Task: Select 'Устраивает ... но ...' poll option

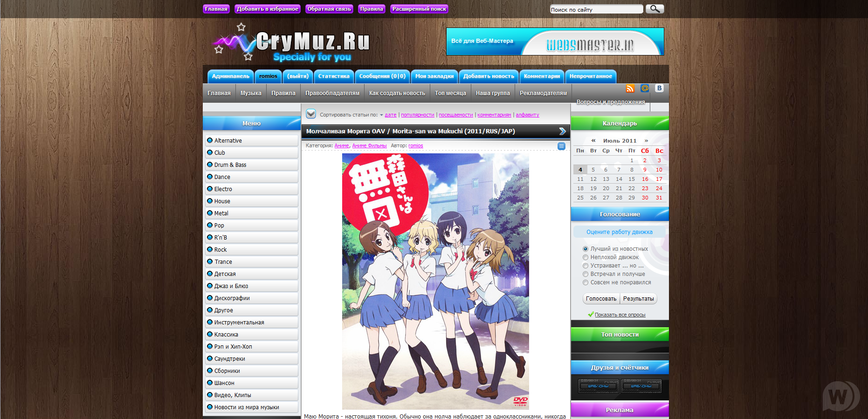Action: tap(586, 266)
